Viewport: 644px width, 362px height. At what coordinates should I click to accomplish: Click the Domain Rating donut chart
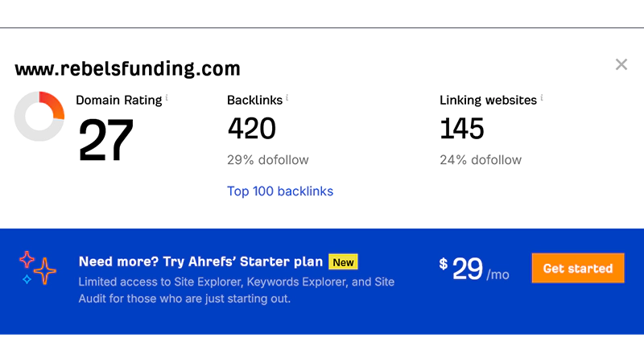pos(39,117)
